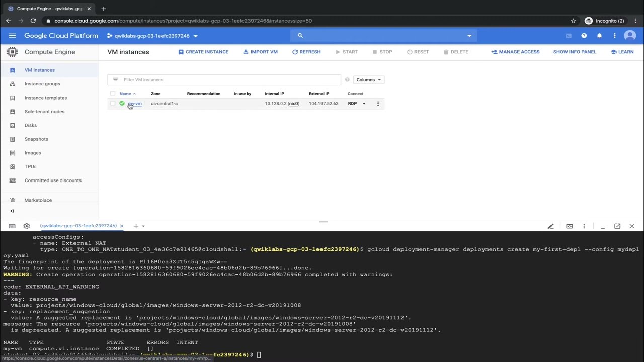
Task: Open the project selector qwiklabs-gcp-03 dropdown
Action: point(152,36)
